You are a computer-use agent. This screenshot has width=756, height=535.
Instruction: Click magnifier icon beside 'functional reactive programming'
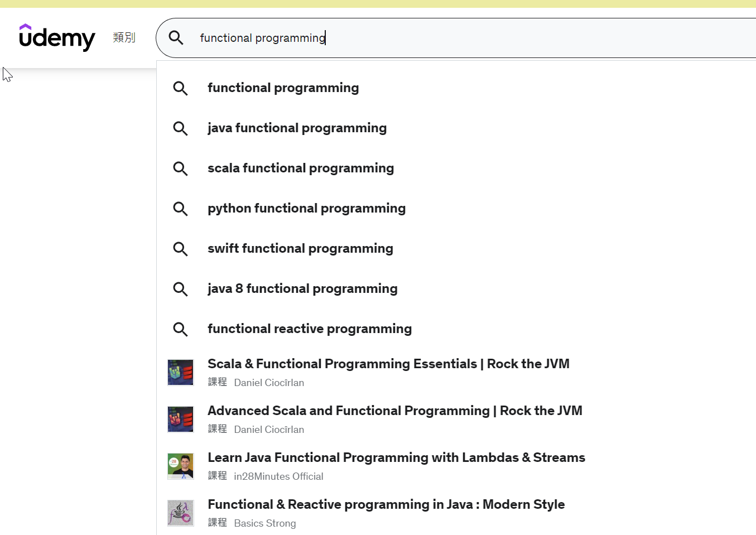point(180,329)
